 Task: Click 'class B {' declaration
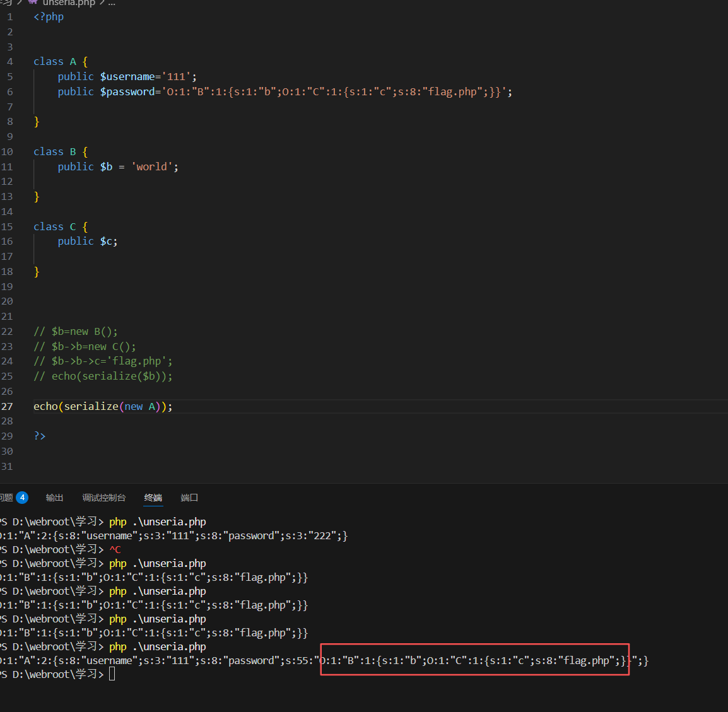61,152
